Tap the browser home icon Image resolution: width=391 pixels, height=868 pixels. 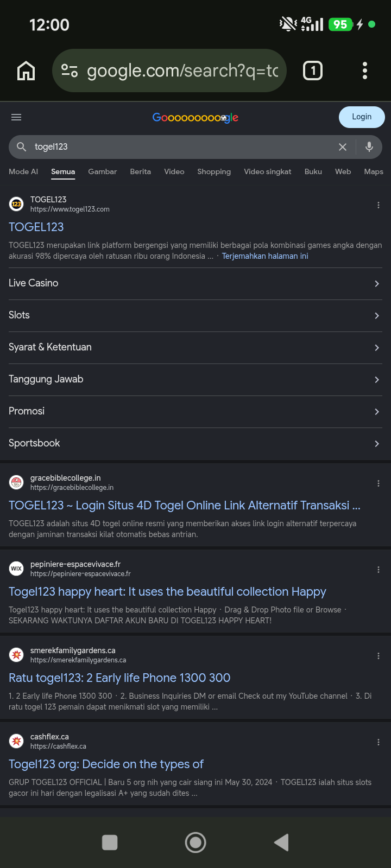click(x=26, y=71)
